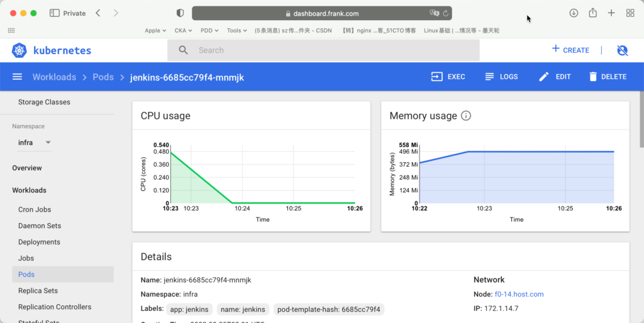Go to Workloads breadcrumb
This screenshot has height=323, width=644.
pos(54,77)
